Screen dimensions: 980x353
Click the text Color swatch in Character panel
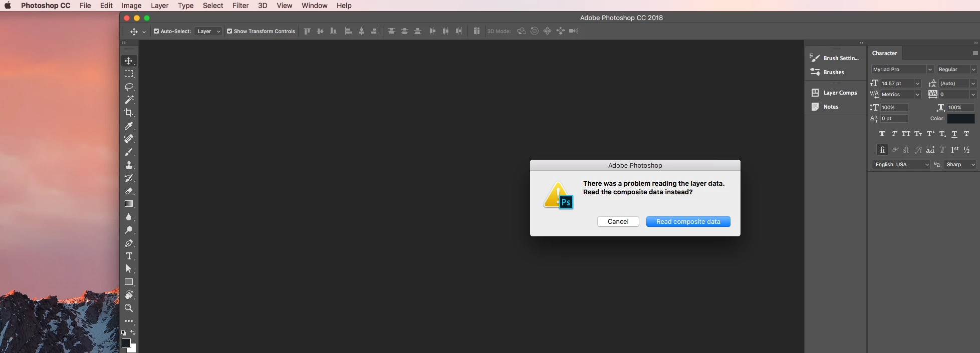pos(960,119)
